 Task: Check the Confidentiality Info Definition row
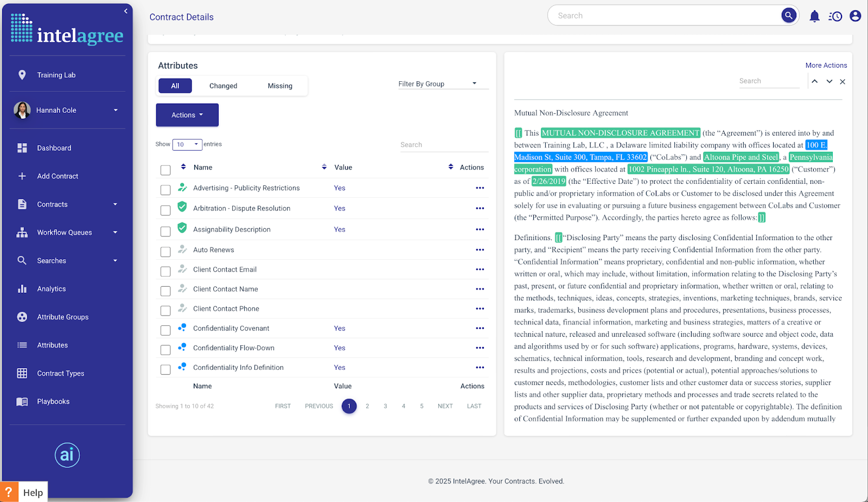[x=165, y=369]
